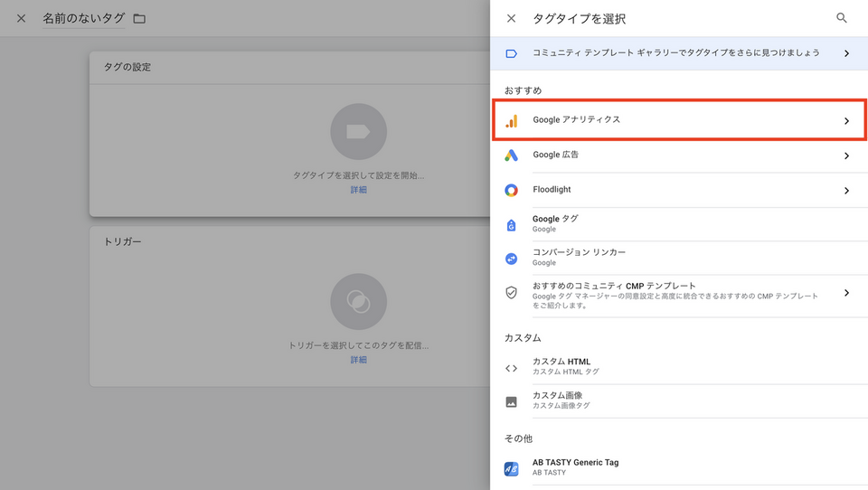Close the tag type selection panel
Viewport: 868px width, 490px height.
512,18
